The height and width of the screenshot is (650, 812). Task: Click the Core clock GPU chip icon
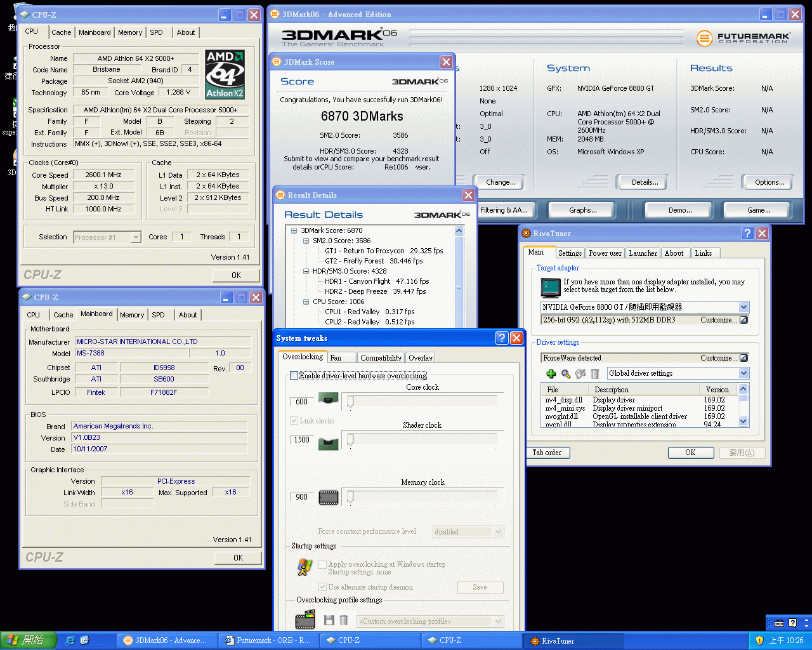[x=328, y=399]
